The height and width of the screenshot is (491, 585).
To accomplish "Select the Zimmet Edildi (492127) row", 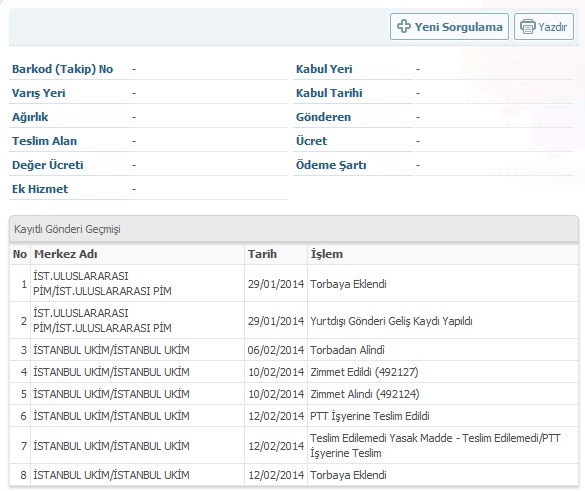I will pyautogui.click(x=294, y=372).
